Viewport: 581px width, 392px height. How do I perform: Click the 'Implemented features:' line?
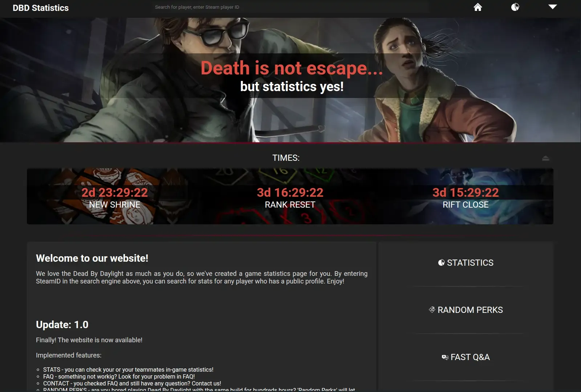point(69,355)
